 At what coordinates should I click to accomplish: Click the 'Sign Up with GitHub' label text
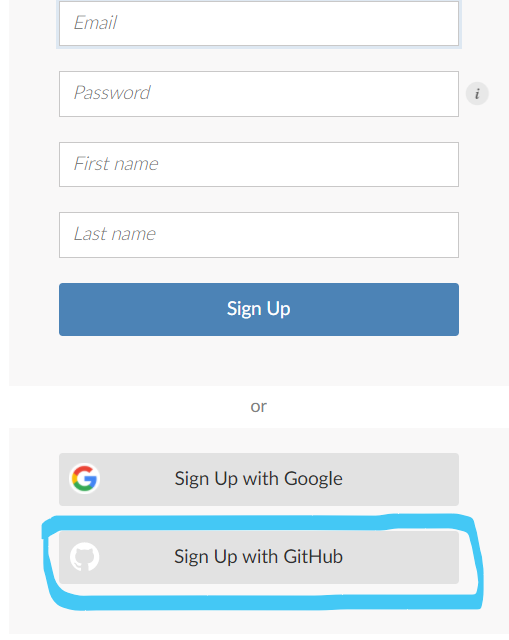coord(259,557)
